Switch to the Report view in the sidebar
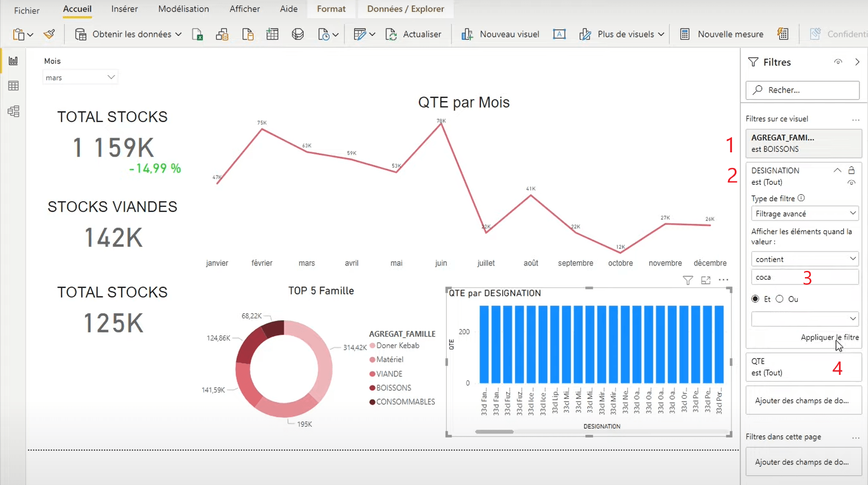Image resolution: width=868 pixels, height=485 pixels. pyautogui.click(x=13, y=61)
